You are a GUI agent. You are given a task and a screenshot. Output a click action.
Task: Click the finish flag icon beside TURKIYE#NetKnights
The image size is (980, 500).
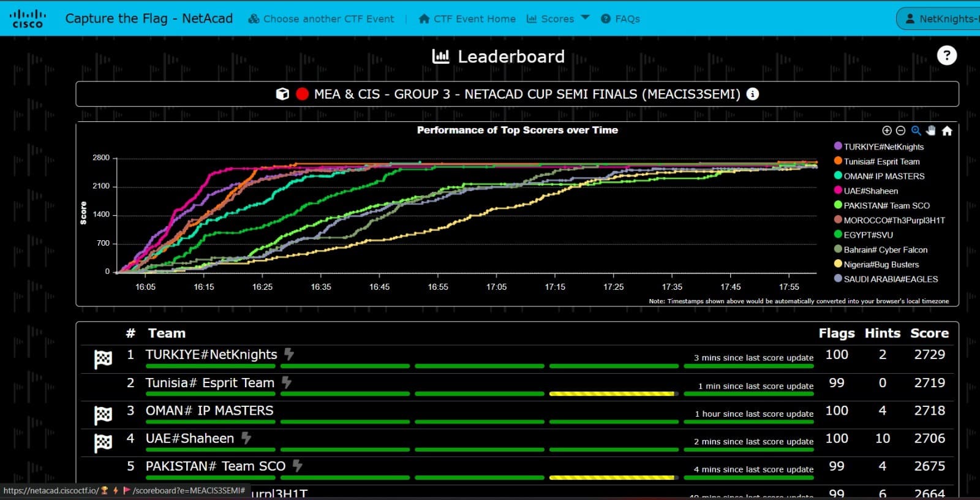(x=103, y=359)
